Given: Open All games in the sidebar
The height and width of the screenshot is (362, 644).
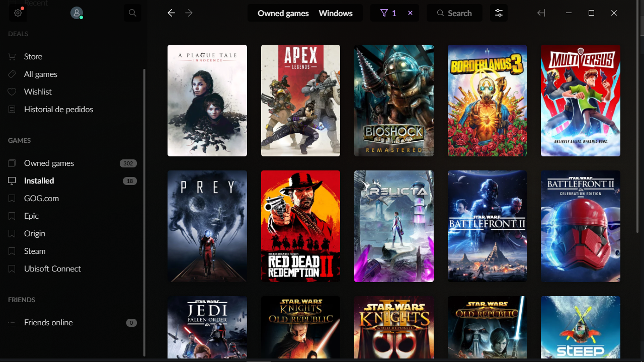Looking at the screenshot, I should [x=41, y=74].
